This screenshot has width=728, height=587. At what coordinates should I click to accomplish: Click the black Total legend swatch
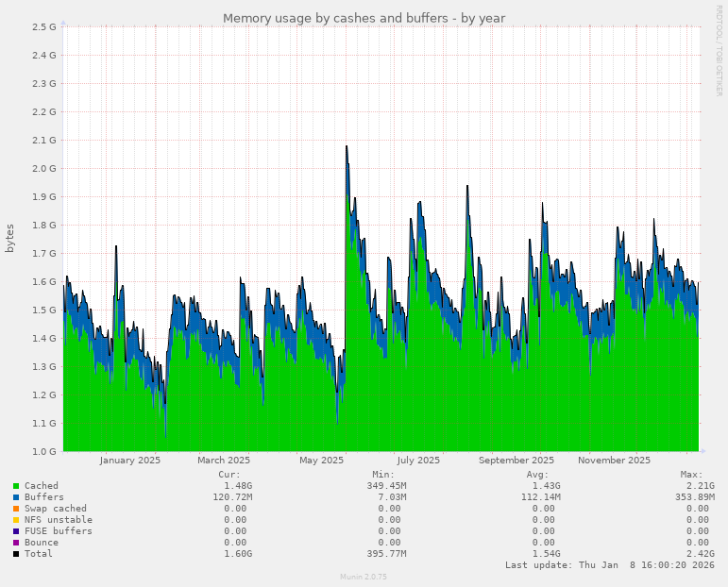[16, 554]
